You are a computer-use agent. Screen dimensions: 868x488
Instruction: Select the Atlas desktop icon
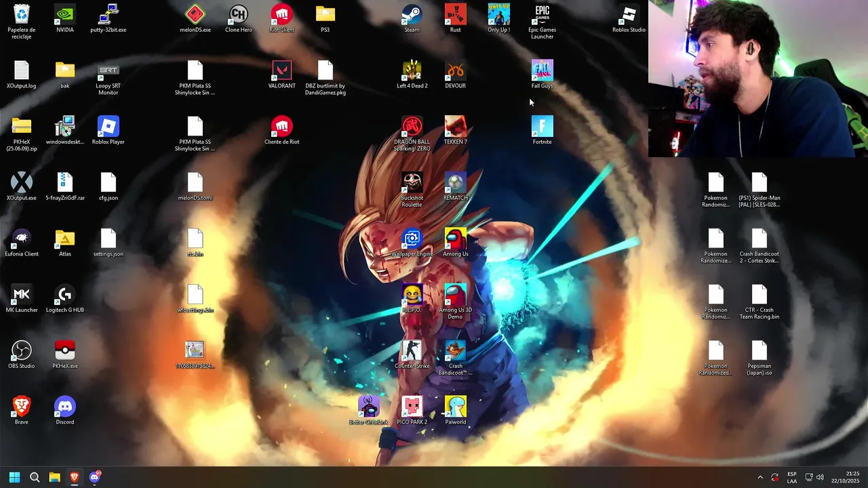pyautogui.click(x=65, y=239)
